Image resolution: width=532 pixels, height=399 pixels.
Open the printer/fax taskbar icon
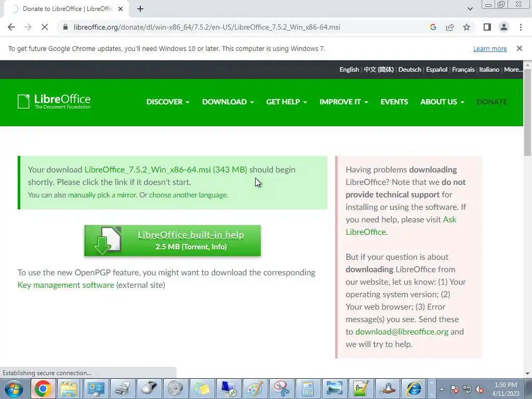point(123,389)
